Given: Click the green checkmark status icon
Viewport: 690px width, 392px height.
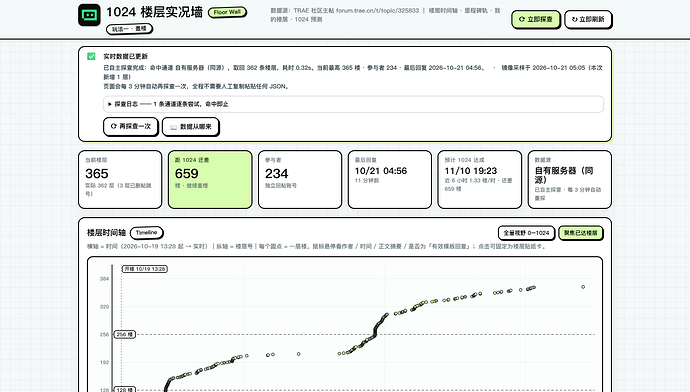Looking at the screenshot, I should tap(91, 56).
